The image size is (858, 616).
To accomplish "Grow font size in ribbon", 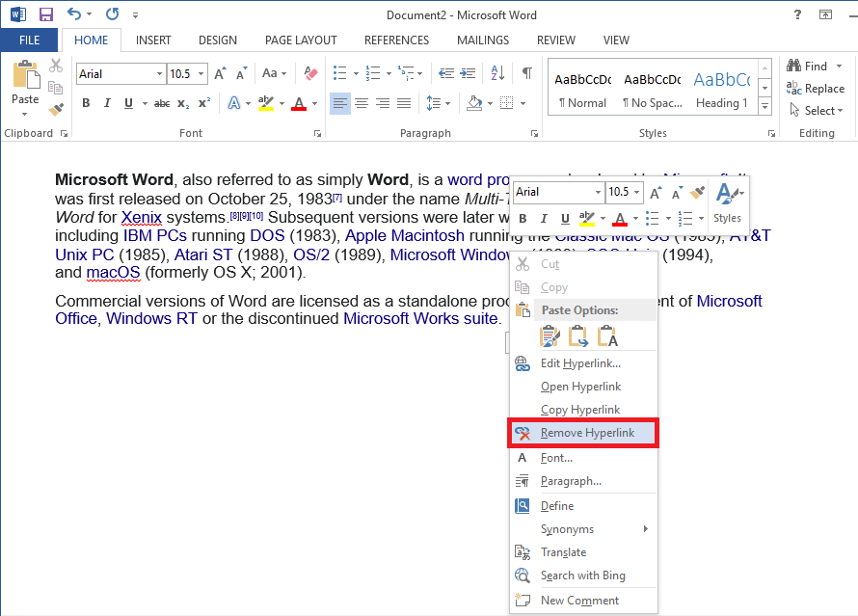I will [x=220, y=73].
